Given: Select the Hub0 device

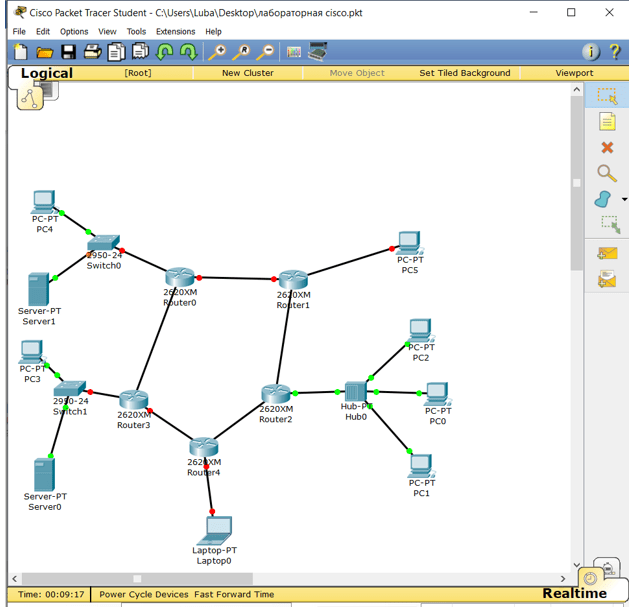Looking at the screenshot, I should (356, 392).
